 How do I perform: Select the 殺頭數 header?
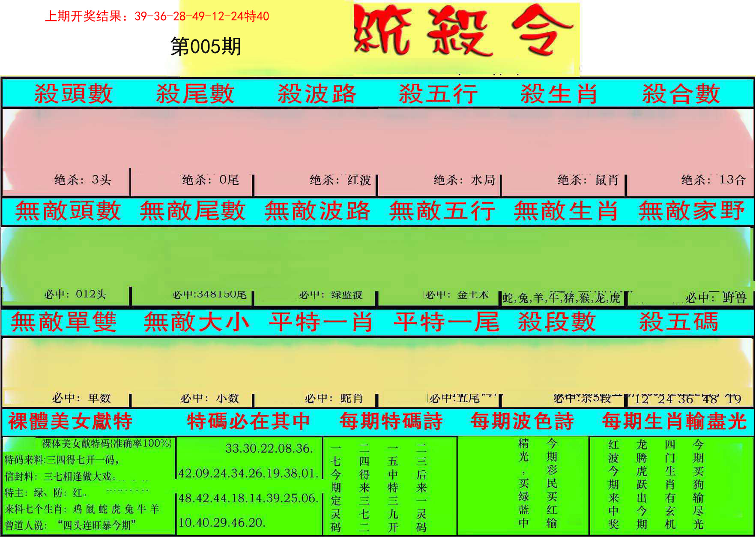pos(73,94)
